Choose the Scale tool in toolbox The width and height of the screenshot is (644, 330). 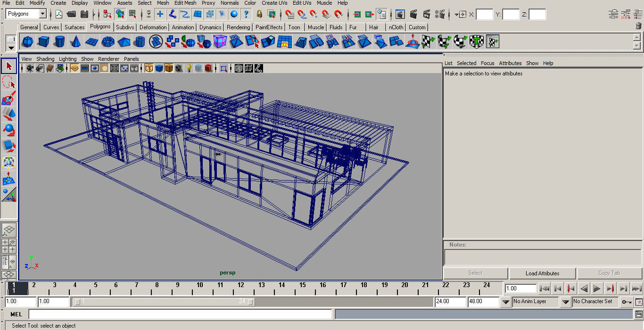(x=9, y=146)
